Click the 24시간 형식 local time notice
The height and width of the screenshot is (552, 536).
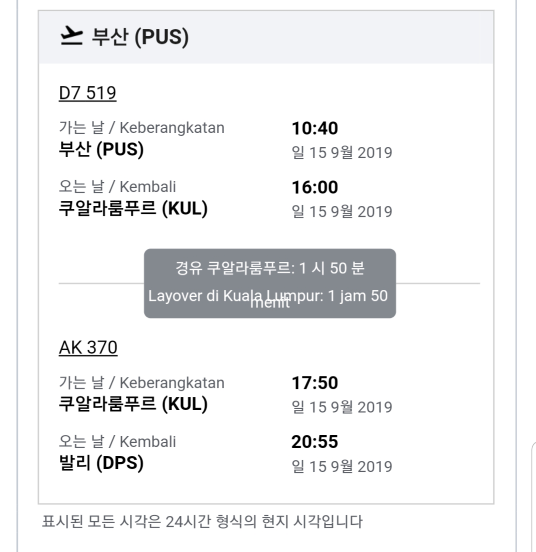click(x=202, y=522)
